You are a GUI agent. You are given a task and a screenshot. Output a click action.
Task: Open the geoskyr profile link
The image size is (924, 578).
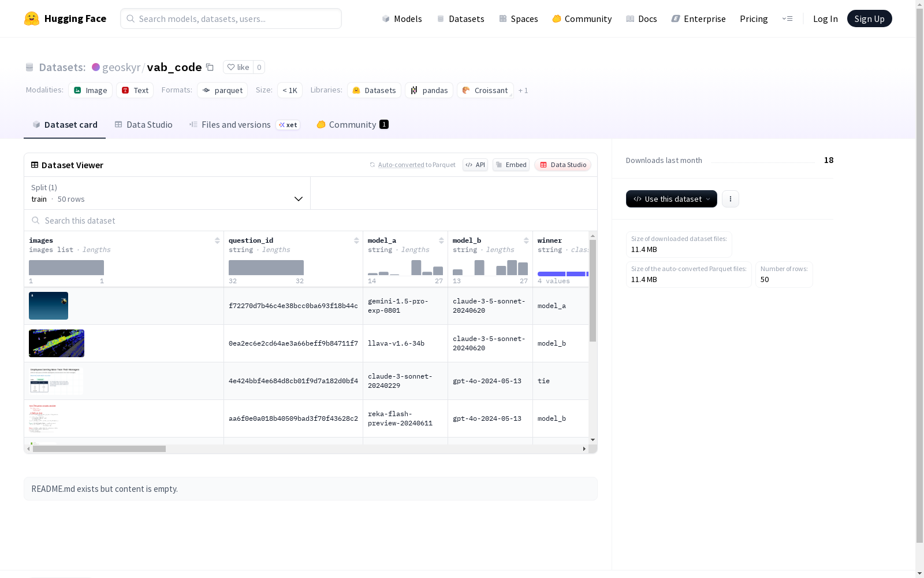click(x=121, y=67)
